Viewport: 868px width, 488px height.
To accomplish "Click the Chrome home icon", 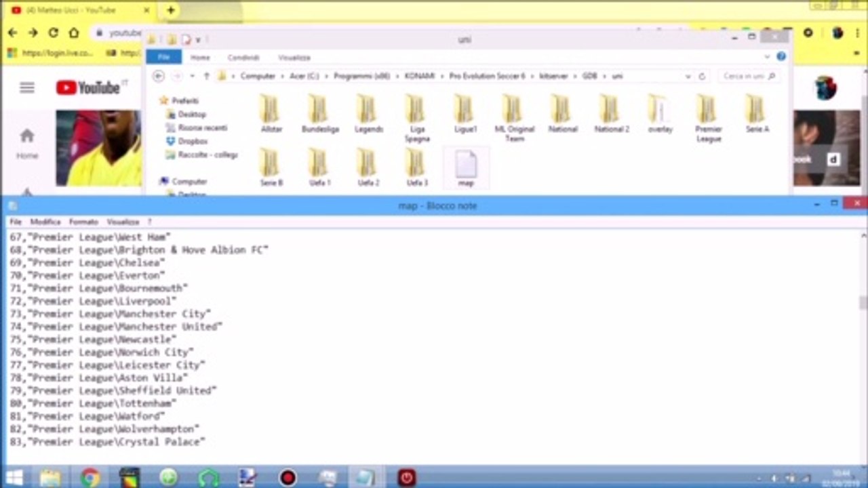I will click(x=73, y=33).
